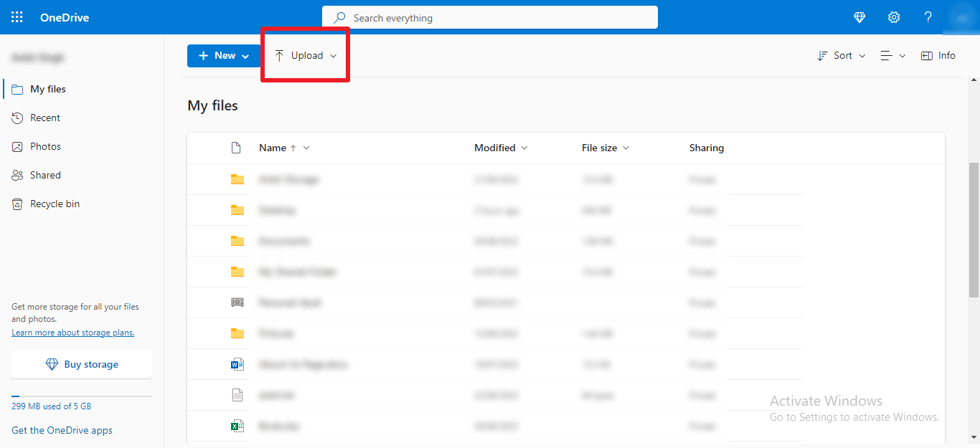Expand the Upload dropdown chevron

click(x=333, y=54)
